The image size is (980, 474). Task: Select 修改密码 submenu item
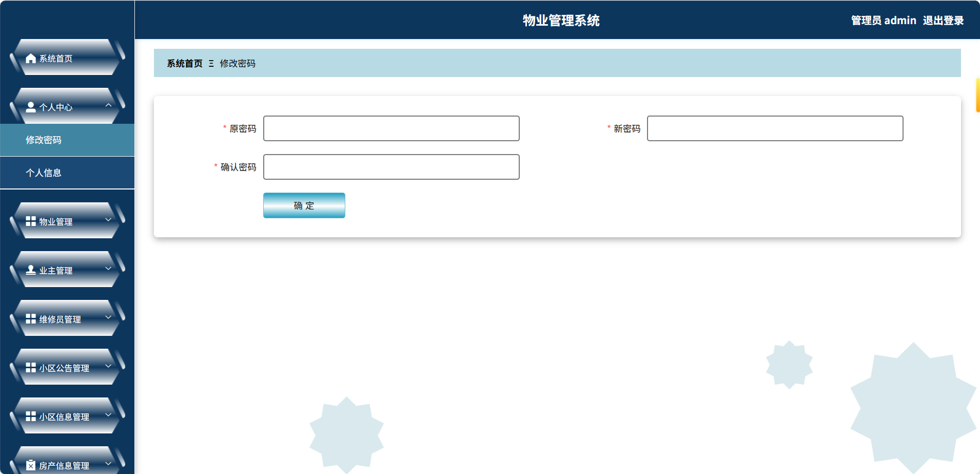[x=67, y=140]
